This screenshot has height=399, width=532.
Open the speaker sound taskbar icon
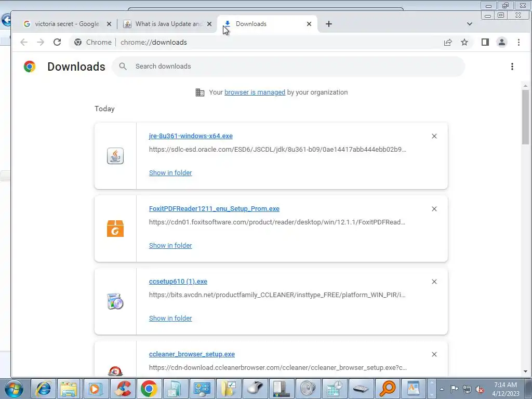308,389
